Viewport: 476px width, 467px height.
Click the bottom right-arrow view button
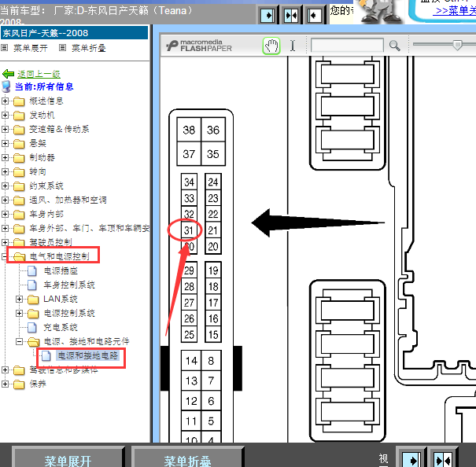pos(411,458)
